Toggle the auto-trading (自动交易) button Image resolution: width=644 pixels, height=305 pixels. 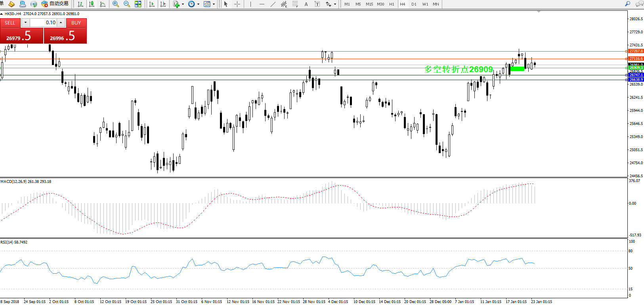pyautogui.click(x=55, y=4)
